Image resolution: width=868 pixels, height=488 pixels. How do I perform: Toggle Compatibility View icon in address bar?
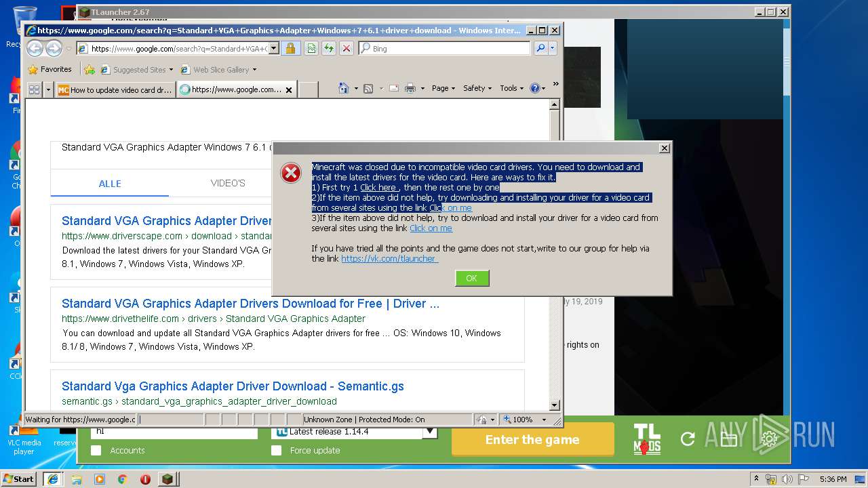pyautogui.click(x=311, y=48)
